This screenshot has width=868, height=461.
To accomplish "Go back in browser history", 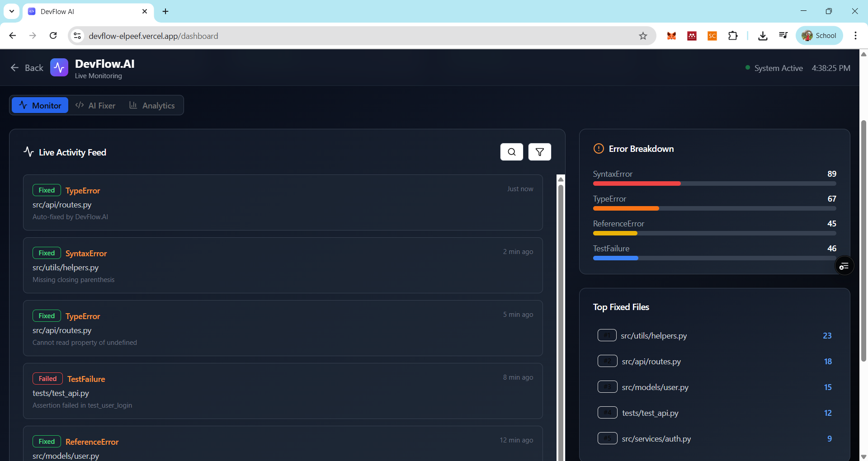I will pyautogui.click(x=13, y=36).
